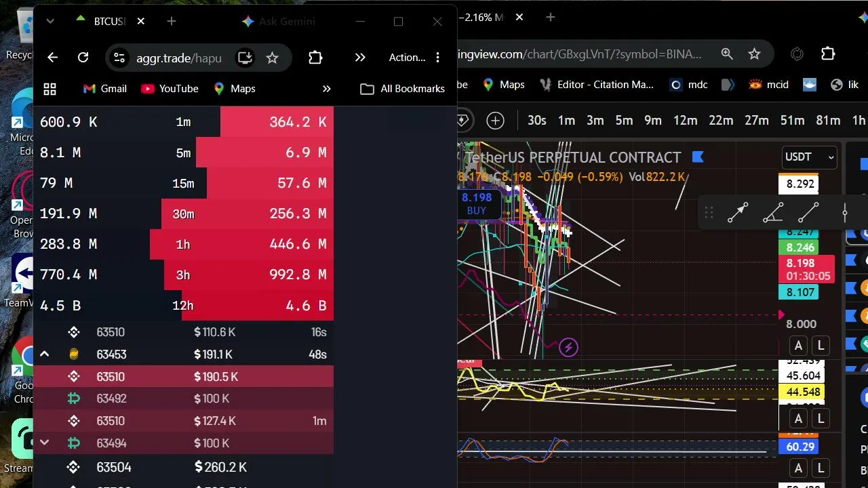Collapse the trade group at 63453

point(44,354)
